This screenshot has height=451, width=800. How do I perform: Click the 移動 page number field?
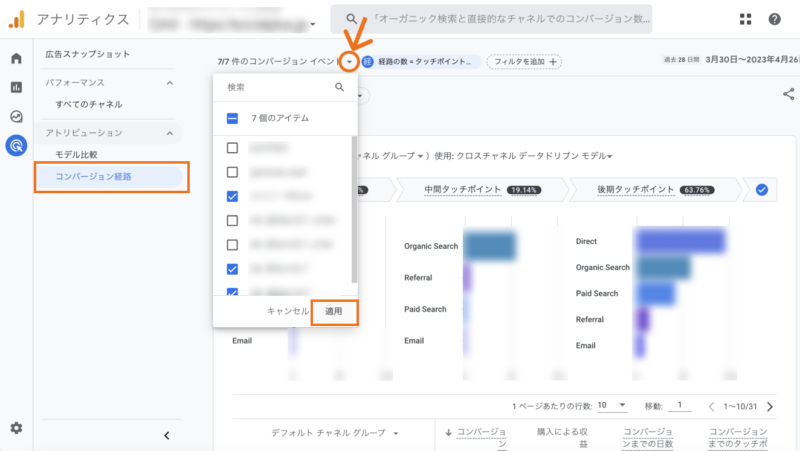tap(680, 406)
